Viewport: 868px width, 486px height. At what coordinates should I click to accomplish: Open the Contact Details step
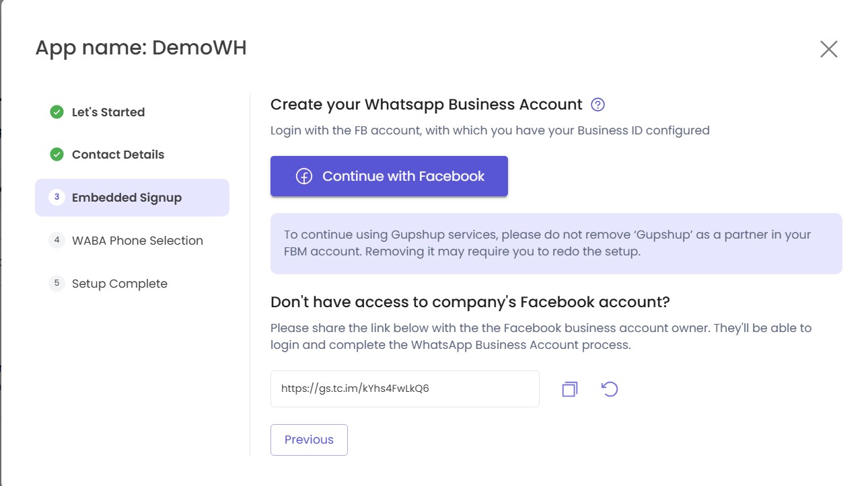click(118, 155)
